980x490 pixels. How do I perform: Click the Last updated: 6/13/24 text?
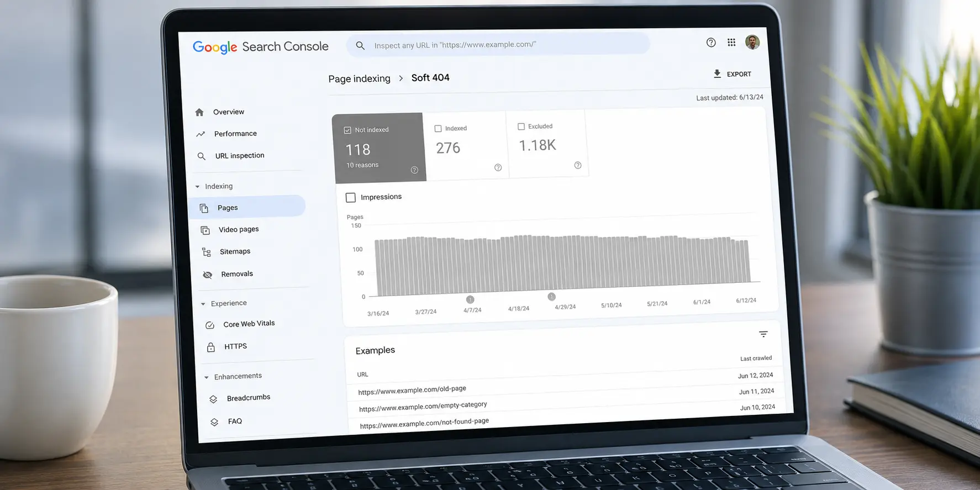730,98
